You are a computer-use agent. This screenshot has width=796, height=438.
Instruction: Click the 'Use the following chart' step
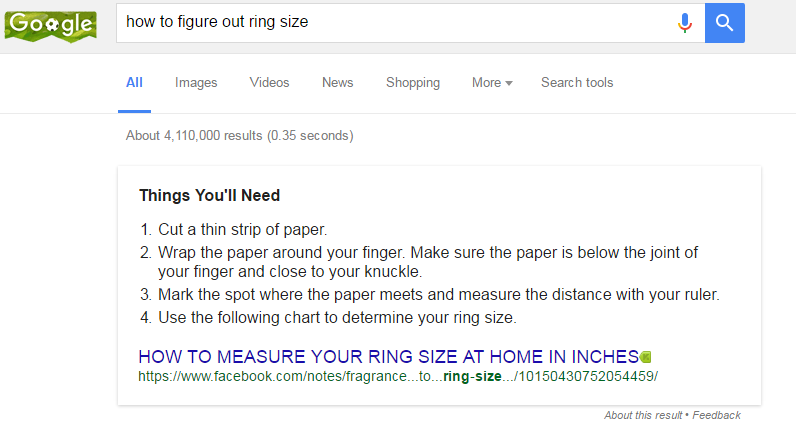(337, 318)
